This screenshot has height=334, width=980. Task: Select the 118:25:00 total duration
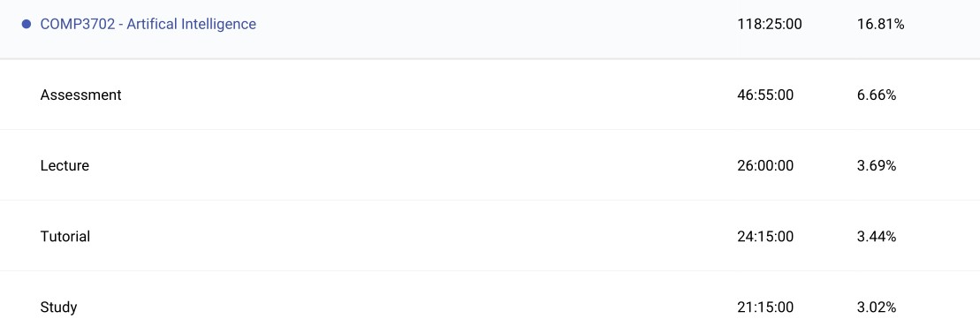point(770,25)
